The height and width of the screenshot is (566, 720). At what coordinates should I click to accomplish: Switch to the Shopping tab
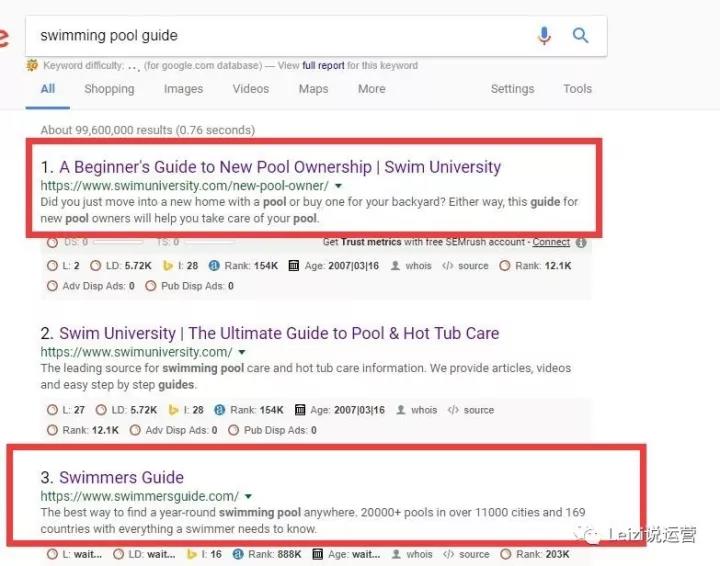(109, 89)
